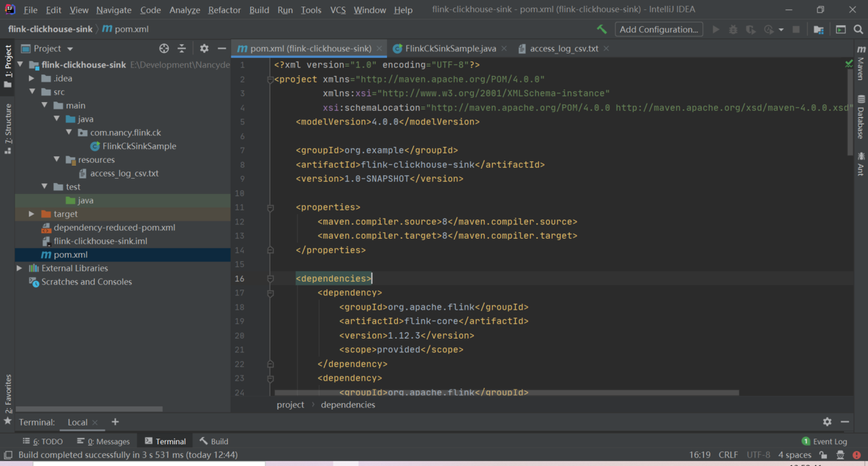The image size is (868, 466).
Task: Open the Event Log tool window
Action: tap(824, 441)
